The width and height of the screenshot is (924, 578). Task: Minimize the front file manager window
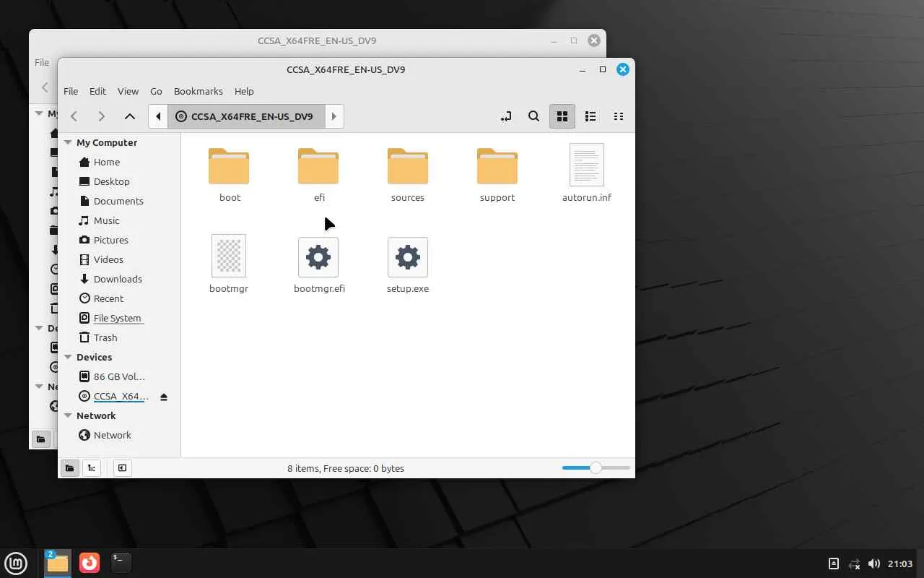tap(583, 69)
